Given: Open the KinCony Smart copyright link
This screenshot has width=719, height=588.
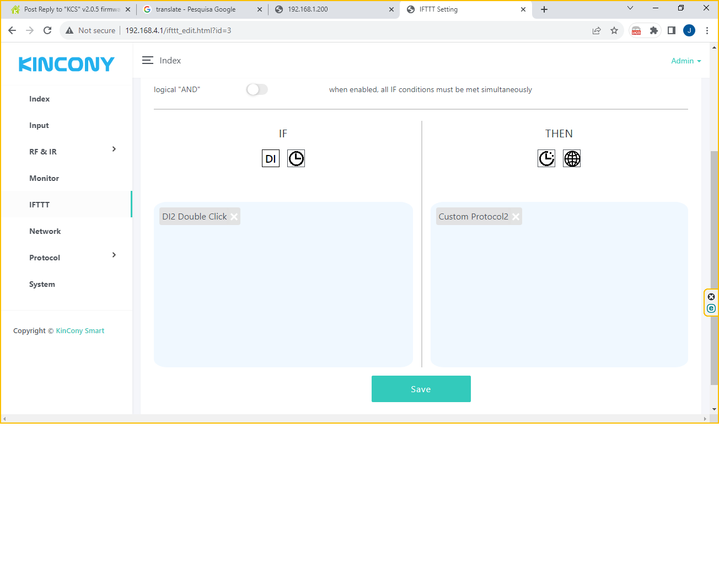Looking at the screenshot, I should point(80,331).
